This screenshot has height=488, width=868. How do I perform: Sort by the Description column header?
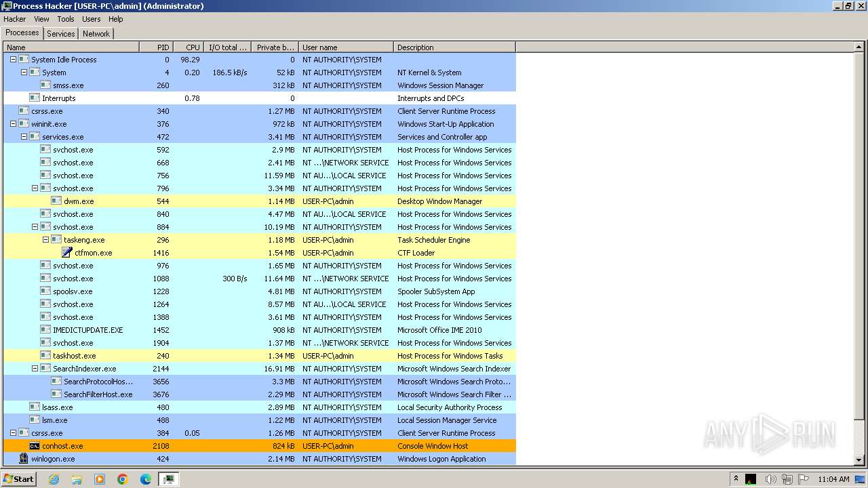pos(454,47)
